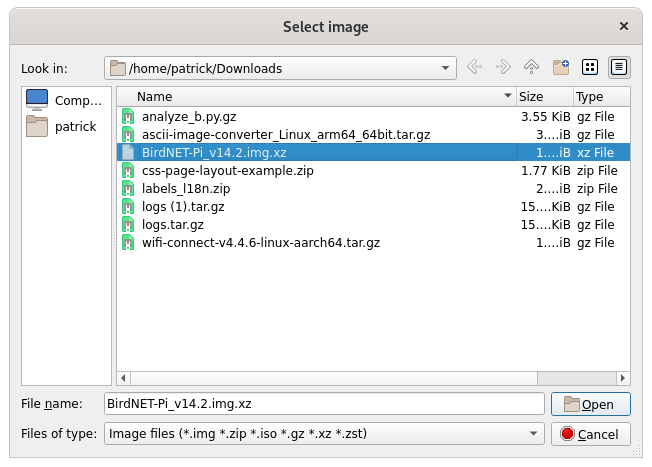
Task: Focus the File name input field
Action: tap(324, 403)
